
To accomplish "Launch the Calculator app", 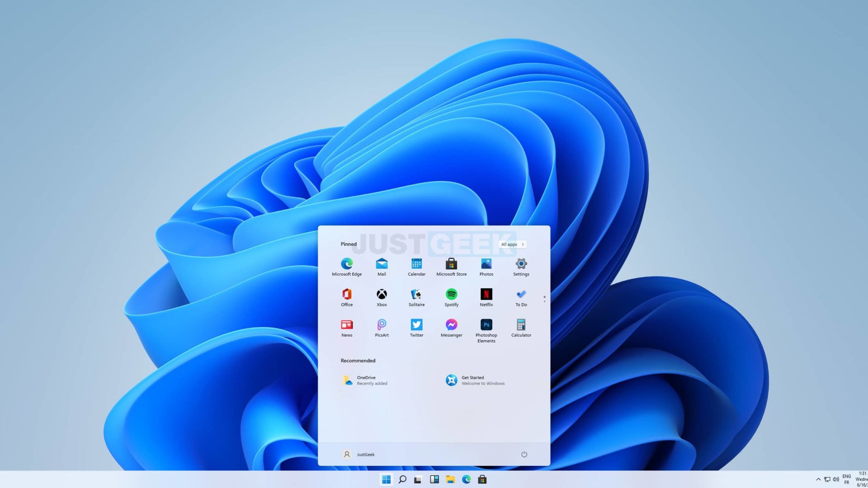I will [x=521, y=328].
